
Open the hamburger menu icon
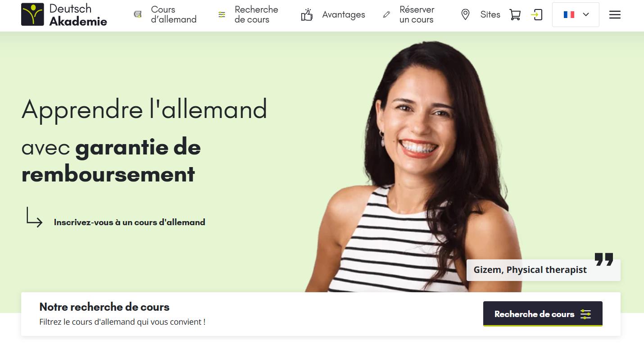pyautogui.click(x=615, y=14)
